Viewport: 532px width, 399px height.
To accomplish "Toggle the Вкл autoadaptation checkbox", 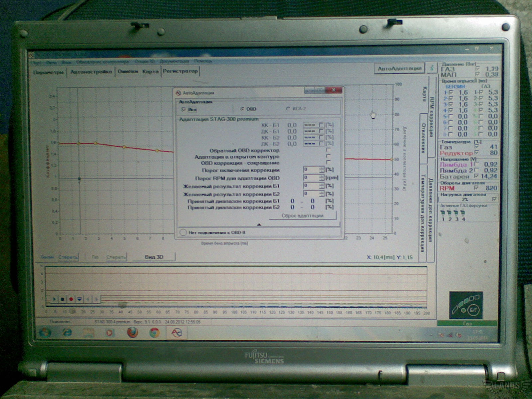I will pyautogui.click(x=184, y=109).
